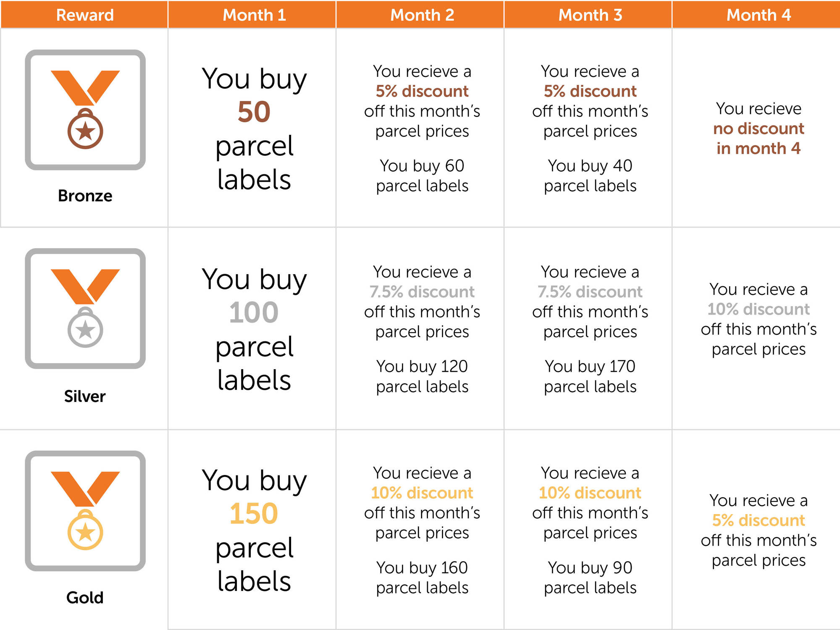Select the Bronze label text
The width and height of the screenshot is (840, 630).
[85, 196]
